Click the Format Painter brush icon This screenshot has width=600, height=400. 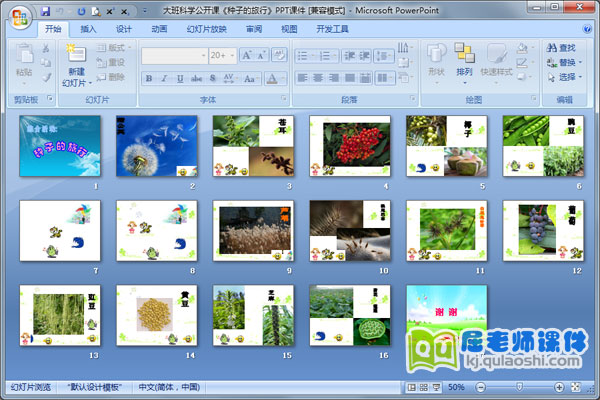pyautogui.click(x=46, y=78)
